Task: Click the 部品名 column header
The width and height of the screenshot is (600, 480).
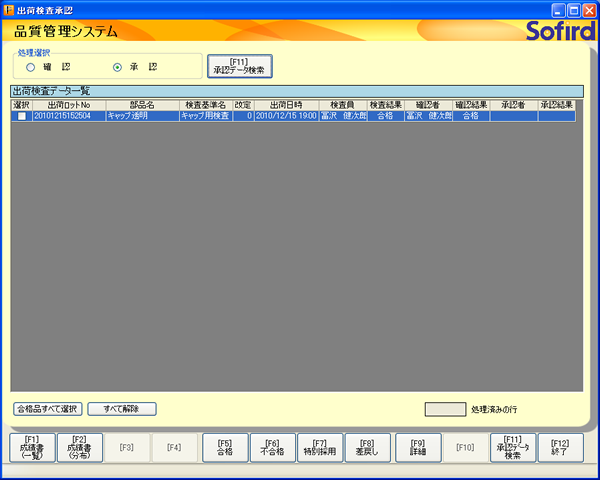Action: pyautogui.click(x=142, y=105)
